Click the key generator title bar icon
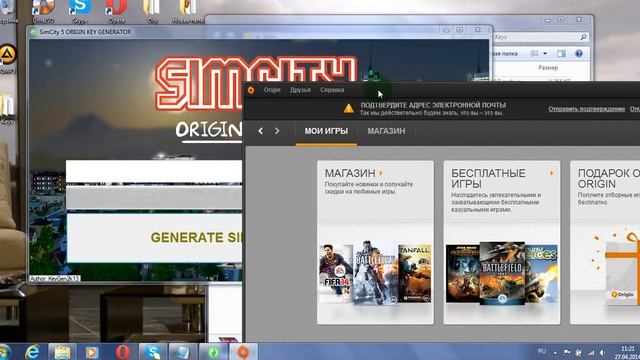Viewport: 640px width, 360px height. pos(33,32)
